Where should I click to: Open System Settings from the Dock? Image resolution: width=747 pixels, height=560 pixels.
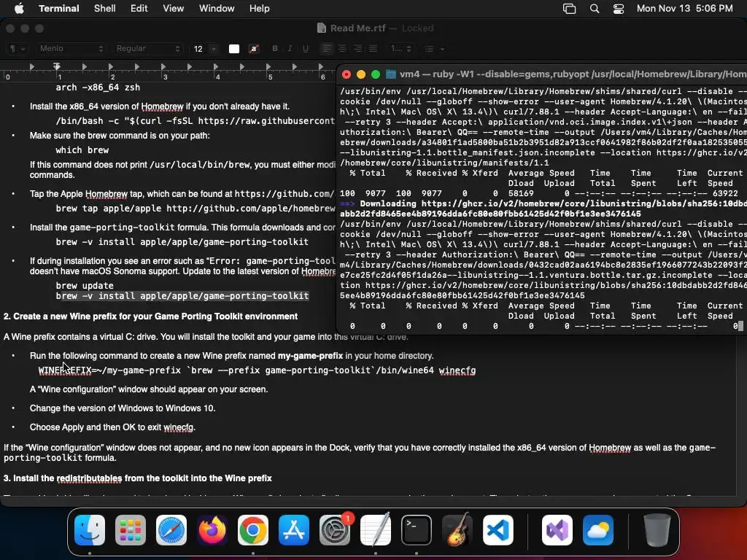tap(334, 530)
